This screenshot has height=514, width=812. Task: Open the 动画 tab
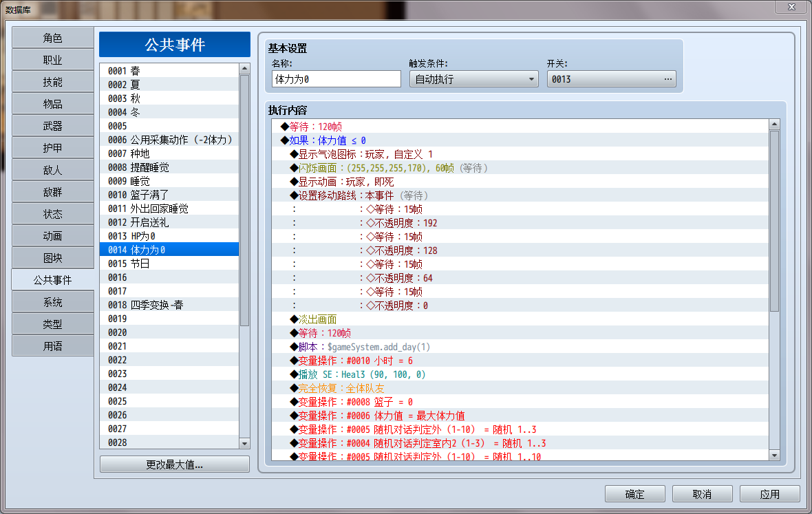tap(52, 236)
